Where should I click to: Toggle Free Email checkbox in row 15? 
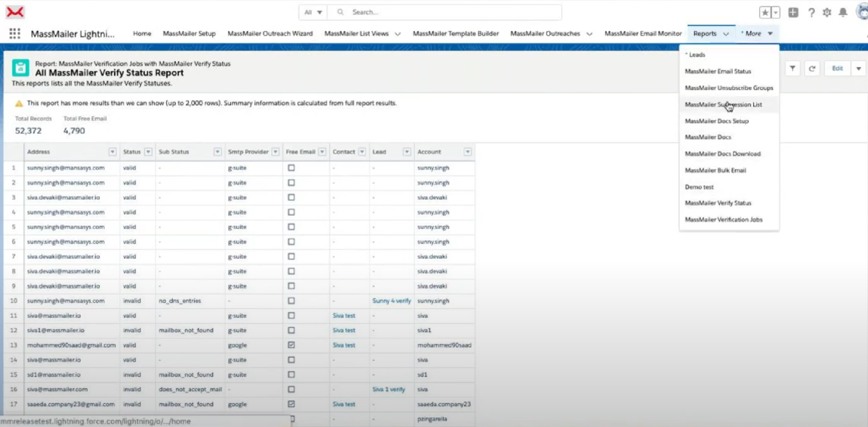291,375
